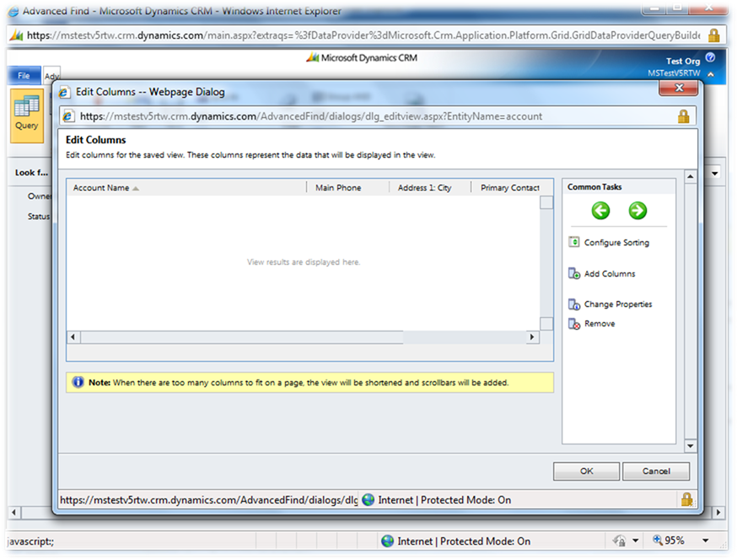Click the Dynamics CRM favicon in address bar
Image resolution: width=737 pixels, height=560 pixels.
point(17,35)
